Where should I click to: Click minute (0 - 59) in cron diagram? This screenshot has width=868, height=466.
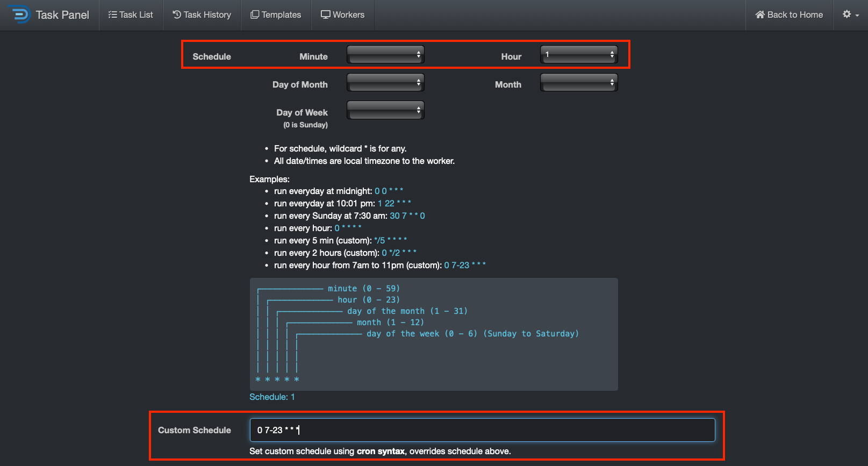pos(364,289)
